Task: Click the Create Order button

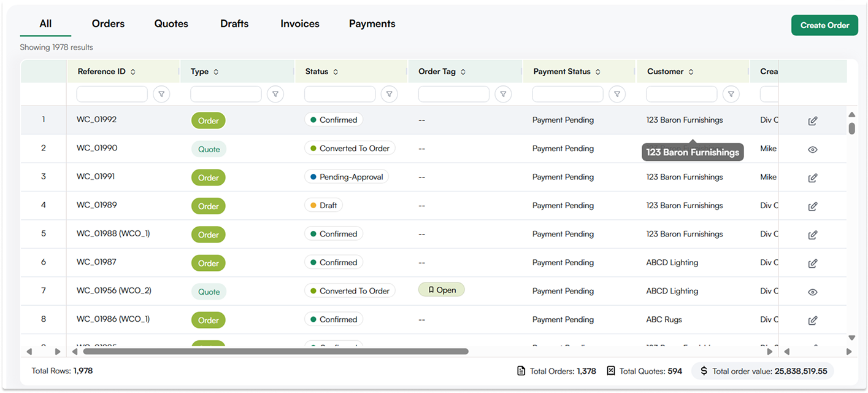Action: (824, 25)
